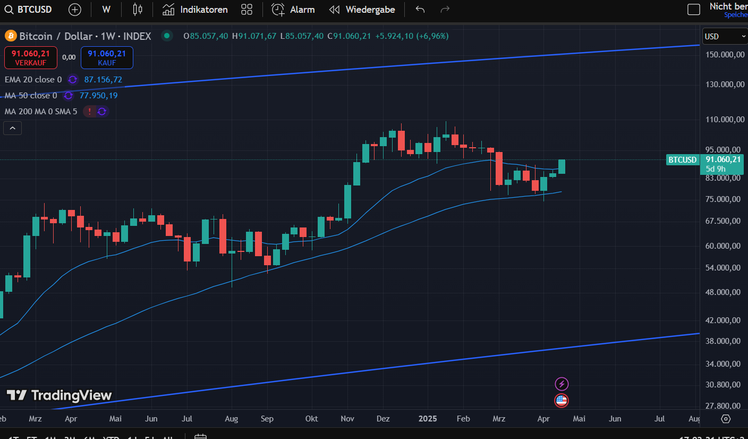Select the MA 50 close indicator label
The height and width of the screenshot is (439, 748).
[31, 95]
